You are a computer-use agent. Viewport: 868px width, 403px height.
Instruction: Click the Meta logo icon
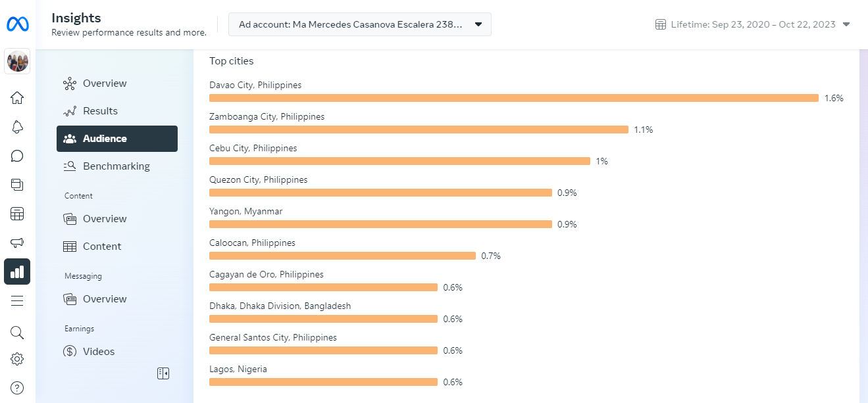(x=17, y=25)
